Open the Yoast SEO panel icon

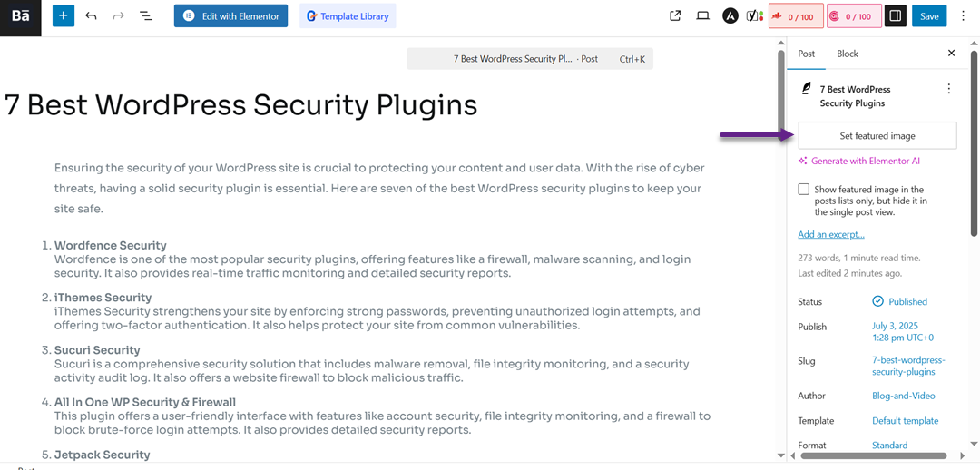[753, 16]
